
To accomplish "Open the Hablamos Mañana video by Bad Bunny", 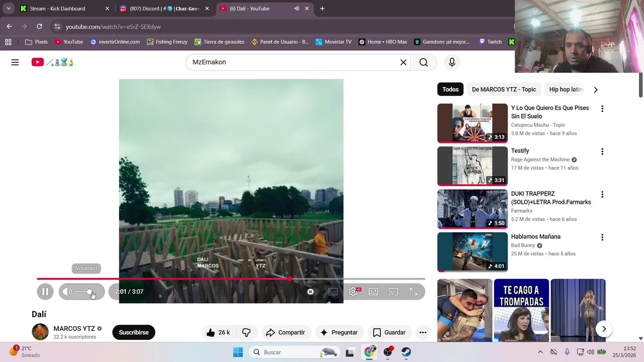I will pos(472,252).
